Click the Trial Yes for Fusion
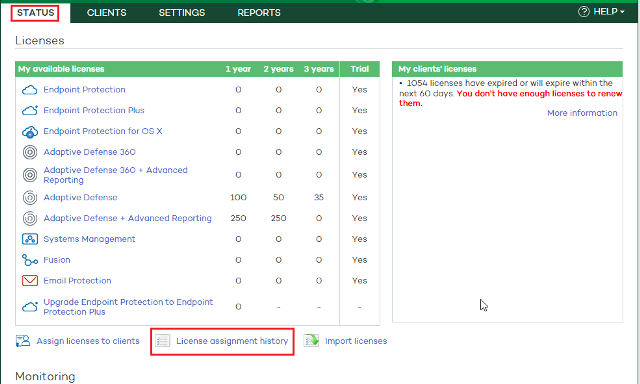This screenshot has width=640, height=384. (360, 260)
